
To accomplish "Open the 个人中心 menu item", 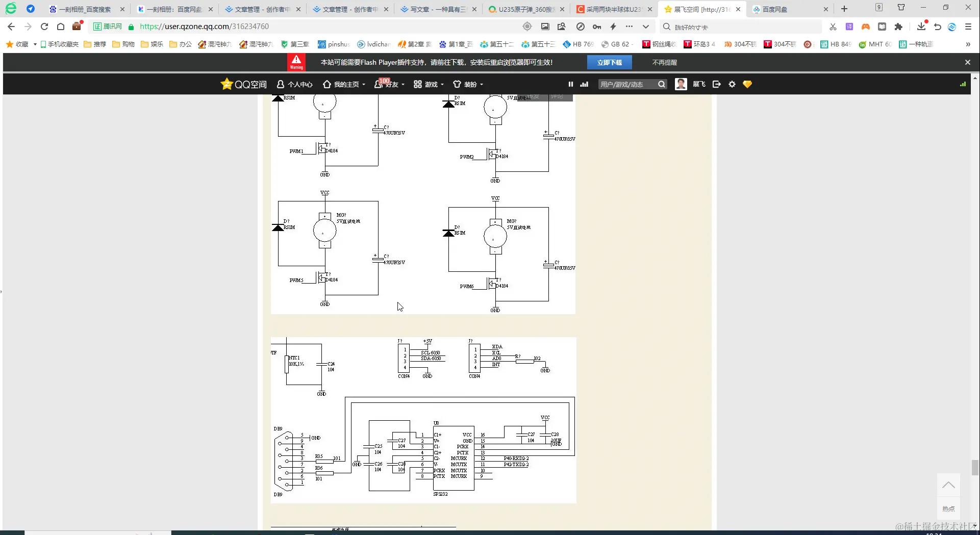I will point(294,84).
